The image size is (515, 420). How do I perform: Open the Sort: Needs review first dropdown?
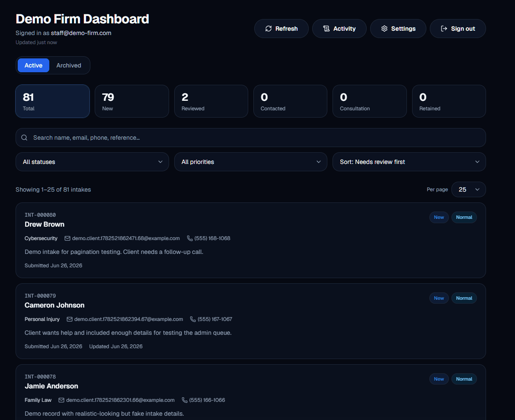(x=409, y=162)
